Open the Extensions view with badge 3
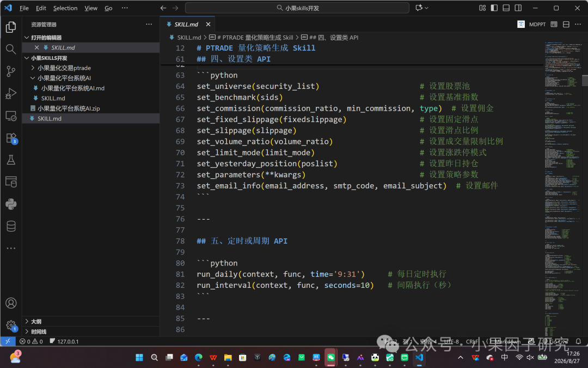This screenshot has height=368, width=588. tap(11, 138)
